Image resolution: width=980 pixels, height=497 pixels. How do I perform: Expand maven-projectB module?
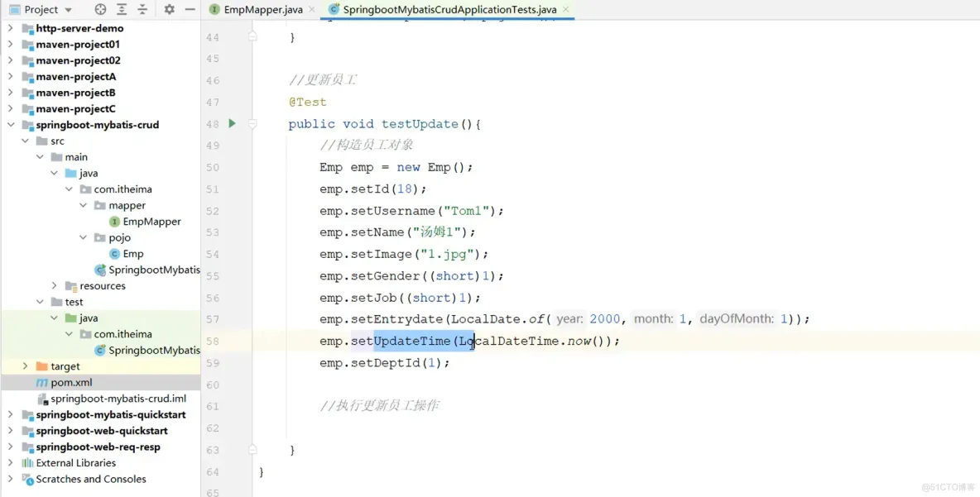[11, 93]
